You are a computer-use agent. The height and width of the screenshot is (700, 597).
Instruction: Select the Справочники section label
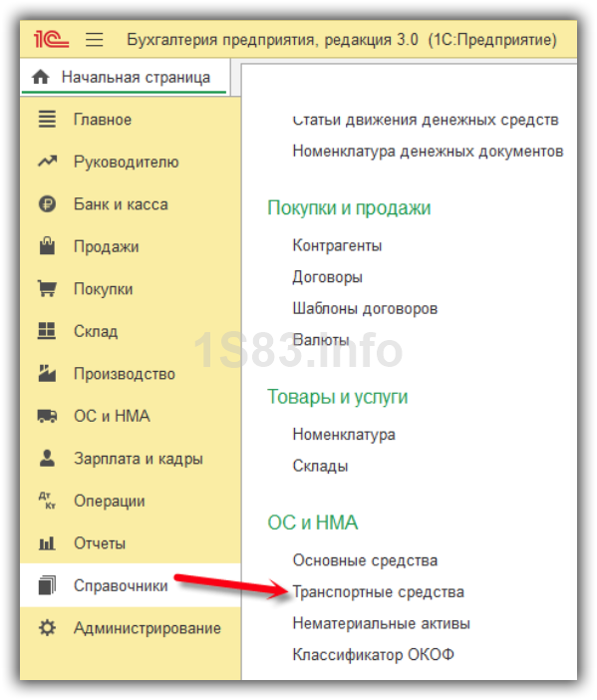coord(121,585)
